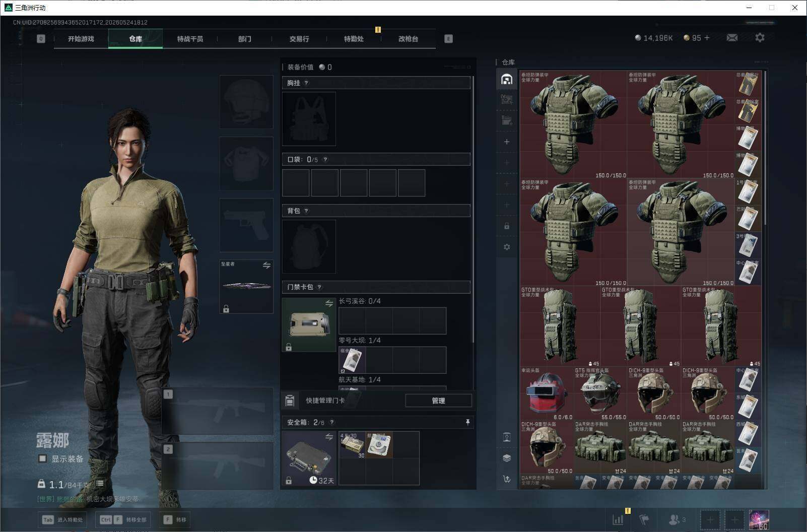Open the statistics bar-chart icon at bottom
Screen dimensions: 807x532
pos(618,519)
